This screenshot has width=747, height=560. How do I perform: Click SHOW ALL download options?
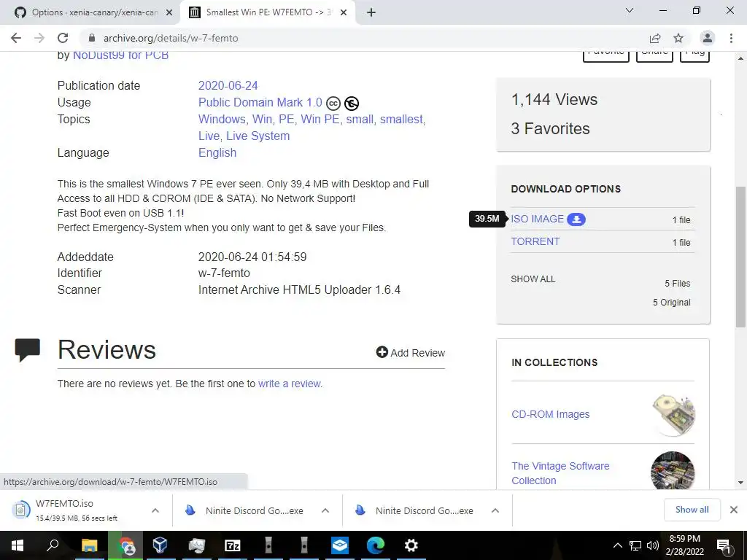pyautogui.click(x=533, y=279)
